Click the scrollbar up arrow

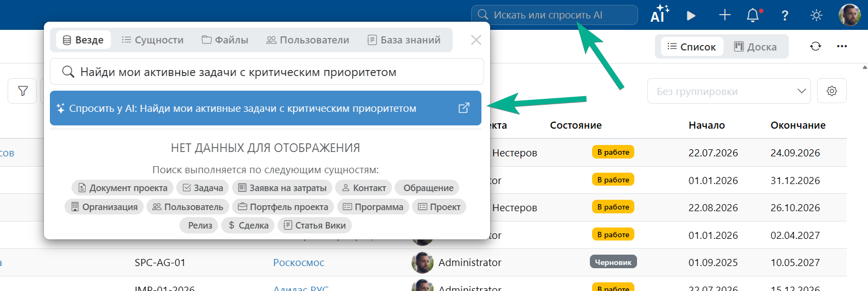865,67
